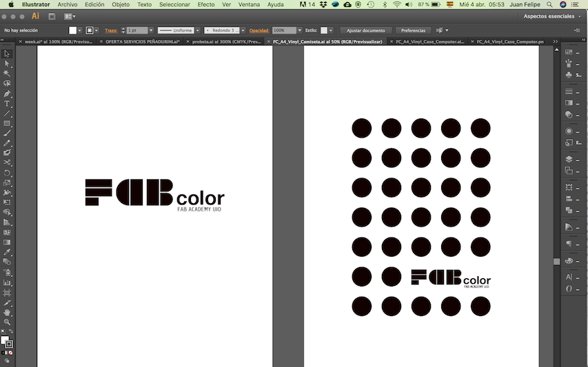Image resolution: width=588 pixels, height=367 pixels.
Task: Open the Artboards panel icon
Action: [569, 170]
